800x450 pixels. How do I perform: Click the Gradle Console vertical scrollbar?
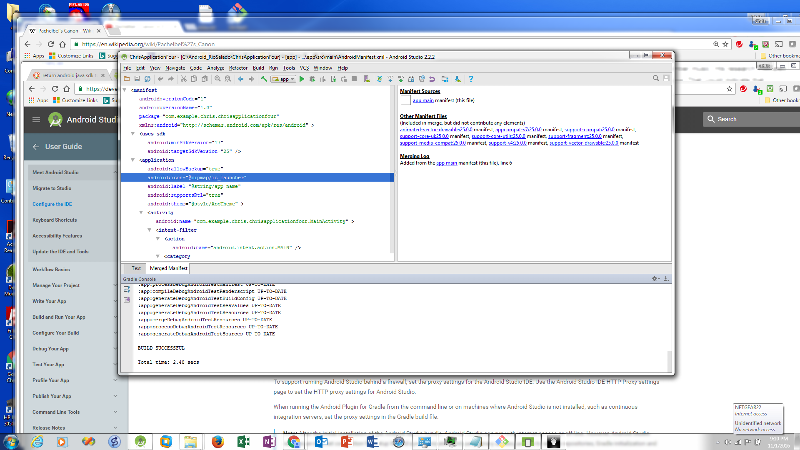[x=669, y=360]
